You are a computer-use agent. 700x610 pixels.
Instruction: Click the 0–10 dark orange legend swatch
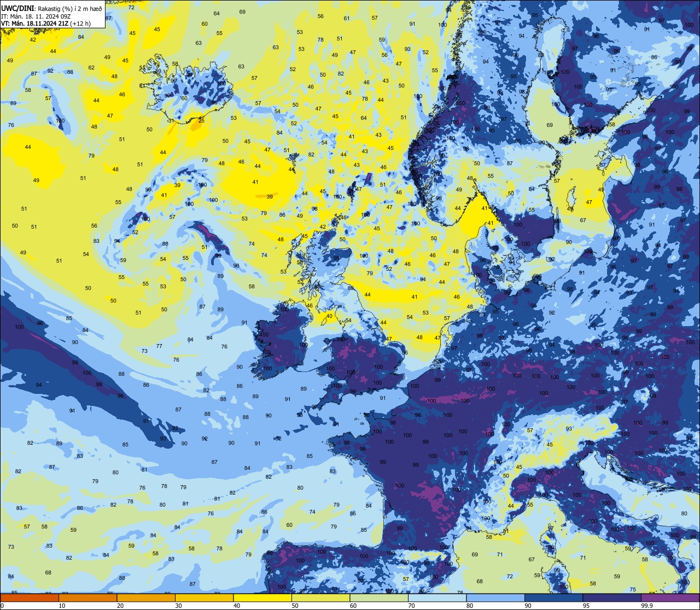30,597
